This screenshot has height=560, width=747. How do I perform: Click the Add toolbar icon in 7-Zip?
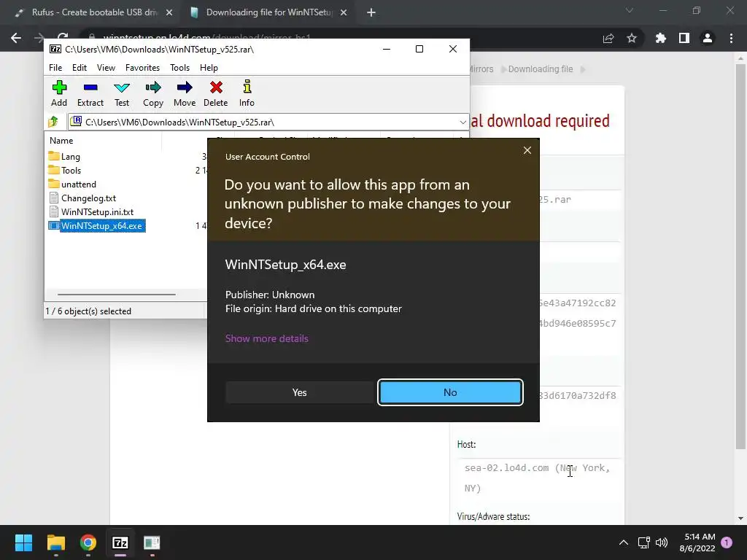[59, 93]
